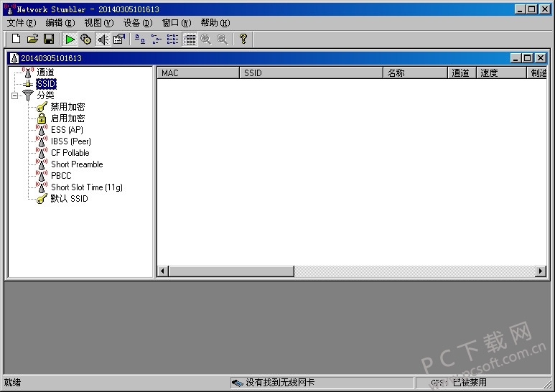The width and height of the screenshot is (555, 392).
Task: Select the IBSS (Peer) filter
Action: tap(71, 141)
